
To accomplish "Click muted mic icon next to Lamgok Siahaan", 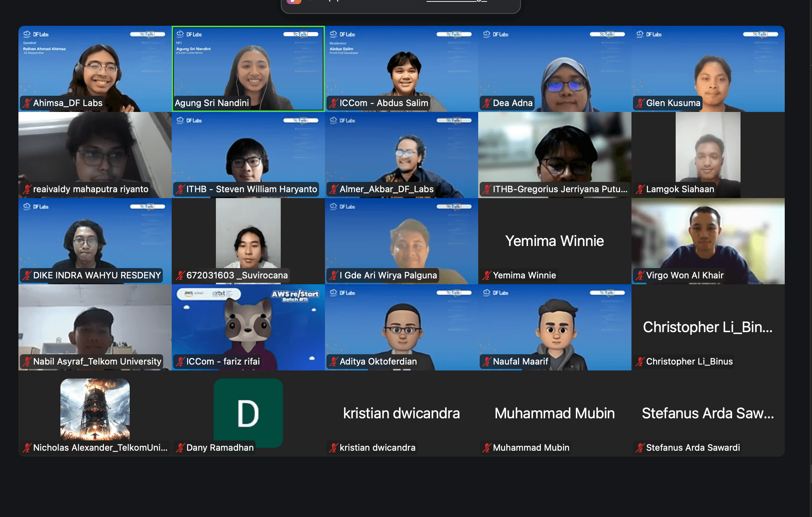I will point(640,189).
